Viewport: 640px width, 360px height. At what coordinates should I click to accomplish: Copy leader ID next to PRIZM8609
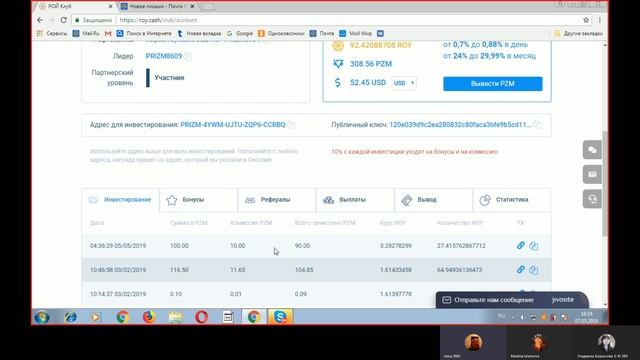pos(188,56)
